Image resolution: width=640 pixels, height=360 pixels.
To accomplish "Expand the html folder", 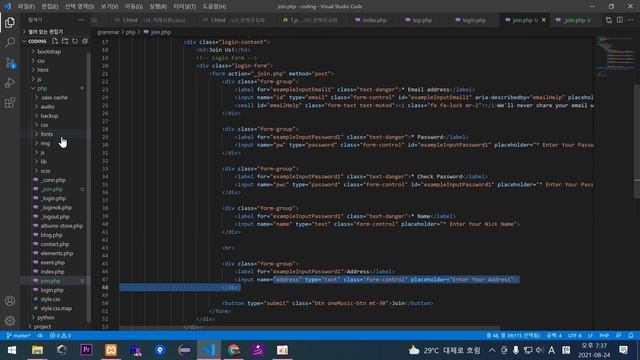I will tap(42, 70).
